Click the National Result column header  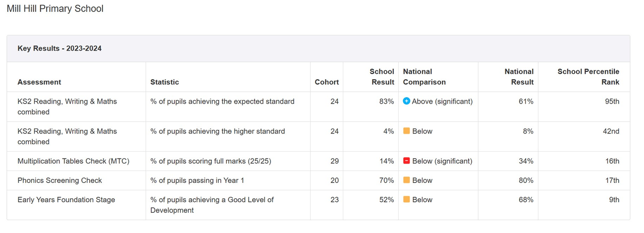pos(519,77)
